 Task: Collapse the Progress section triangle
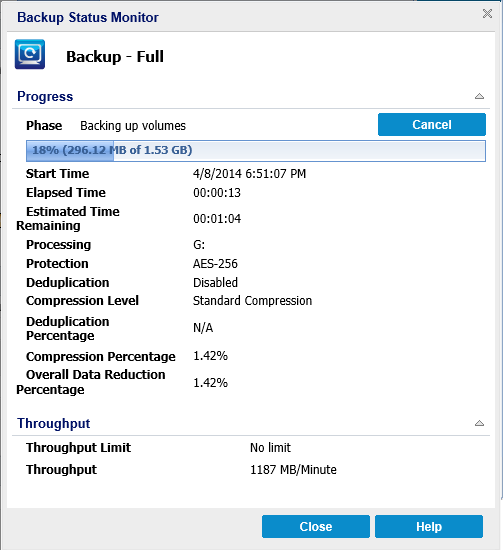pyautogui.click(x=479, y=96)
